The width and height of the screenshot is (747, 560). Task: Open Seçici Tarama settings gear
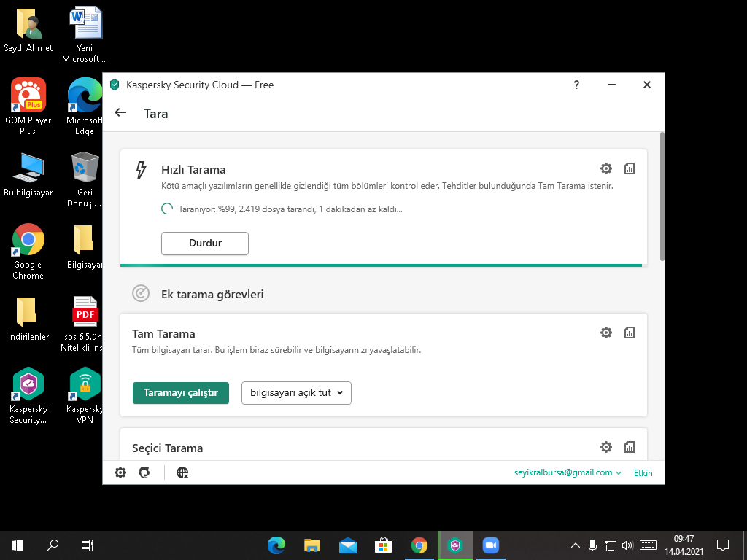click(x=606, y=447)
